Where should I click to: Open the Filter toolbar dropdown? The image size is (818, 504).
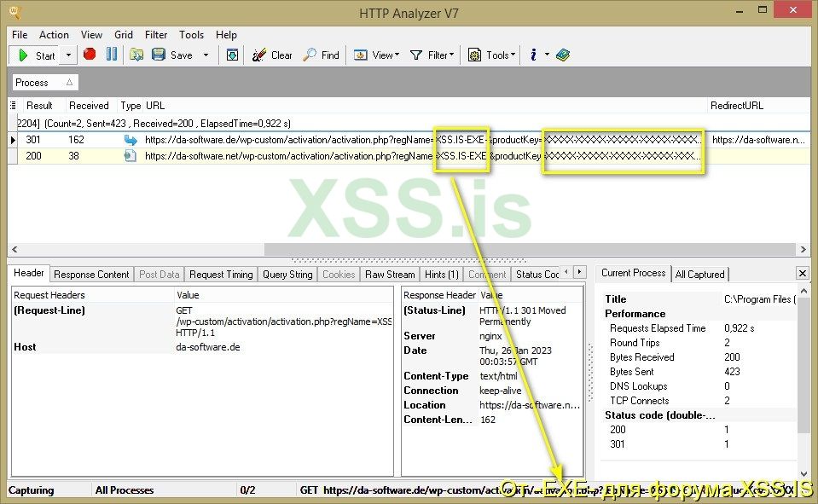pos(432,55)
